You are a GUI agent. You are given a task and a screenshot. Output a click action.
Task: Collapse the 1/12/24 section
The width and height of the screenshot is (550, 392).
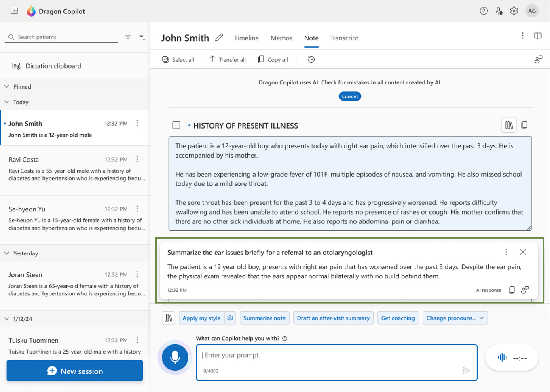tap(7, 319)
